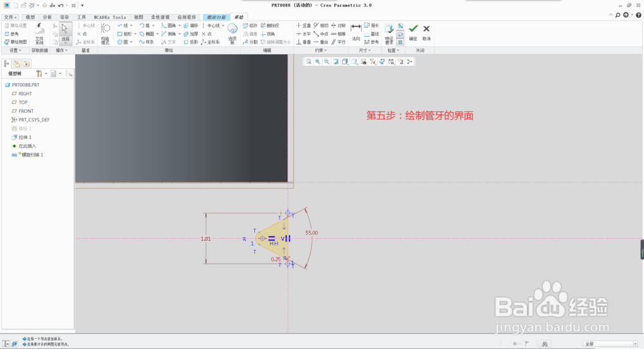The width and height of the screenshot is (644, 349).
Task: Open the 文件系统 file system import
Action: [39, 33]
